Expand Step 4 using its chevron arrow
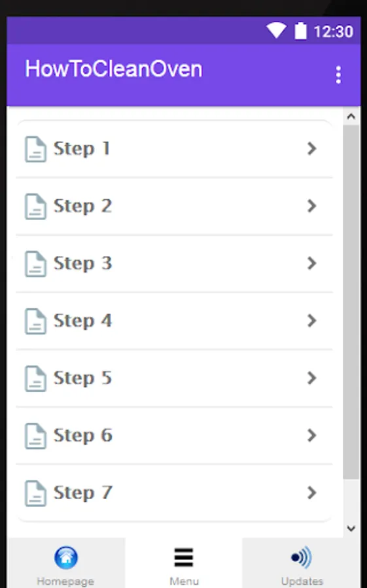Viewport: 367px width, 588px height. pyautogui.click(x=311, y=321)
